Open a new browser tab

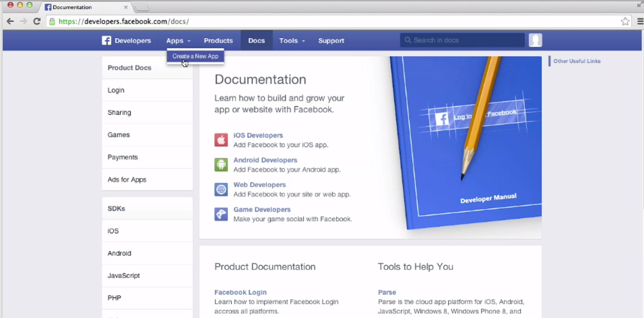(141, 7)
